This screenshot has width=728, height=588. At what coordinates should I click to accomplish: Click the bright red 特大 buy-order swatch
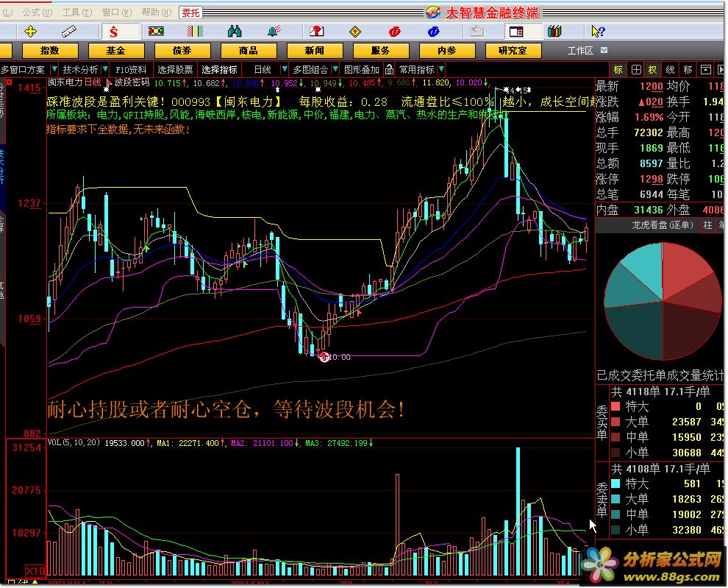[615, 406]
